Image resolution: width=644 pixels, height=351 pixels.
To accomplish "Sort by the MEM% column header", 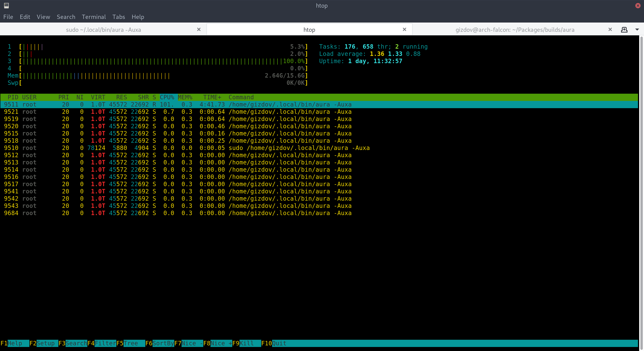I will [x=185, y=97].
